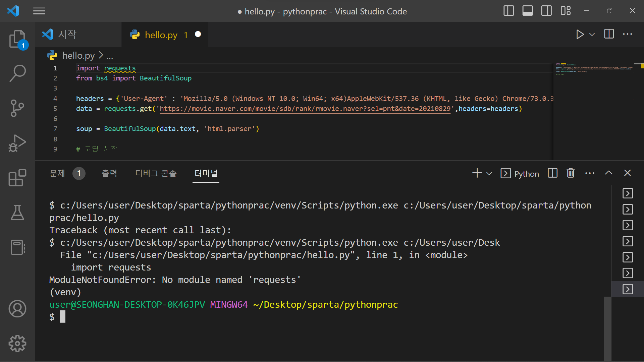Click the Python terminal label

coord(527,174)
